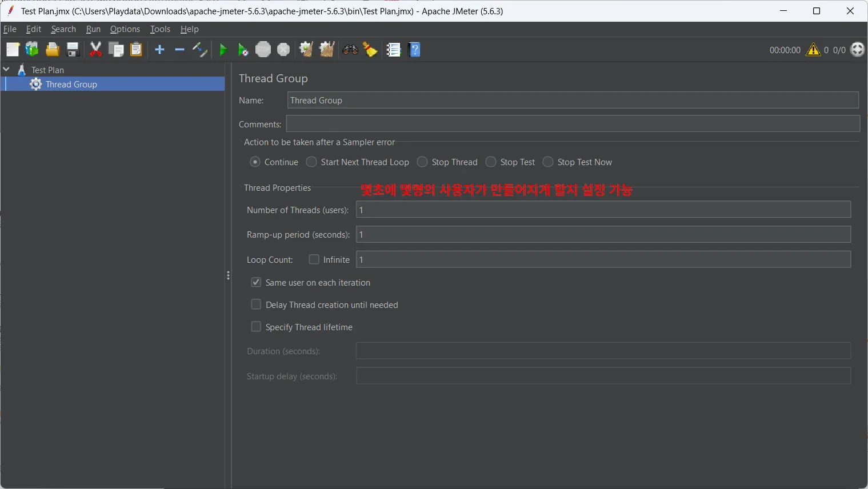Open Help with the question mark icon
868x489 pixels.
point(415,50)
